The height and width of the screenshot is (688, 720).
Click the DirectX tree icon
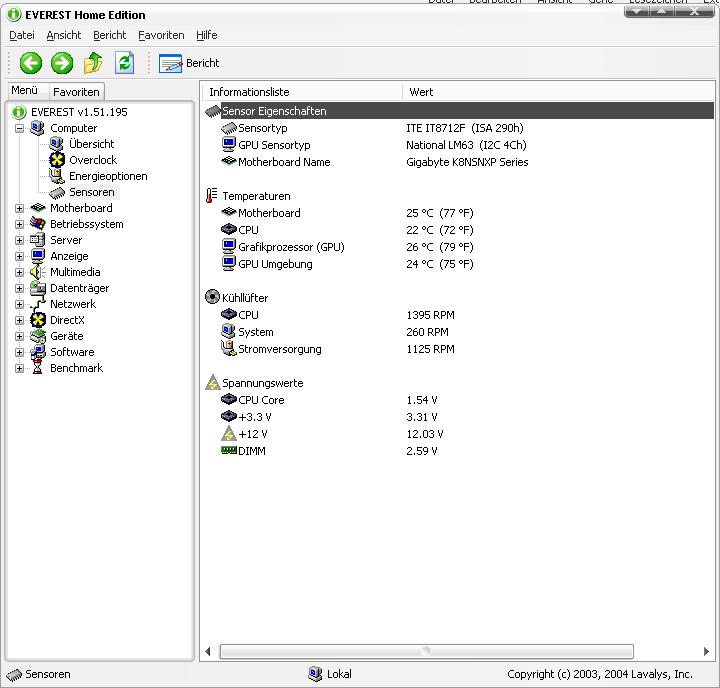pyautogui.click(x=38, y=320)
